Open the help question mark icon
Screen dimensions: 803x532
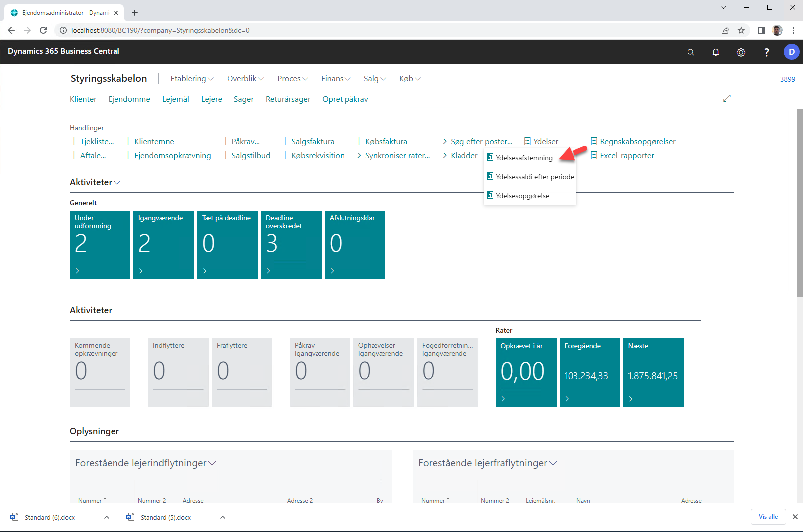(x=766, y=52)
